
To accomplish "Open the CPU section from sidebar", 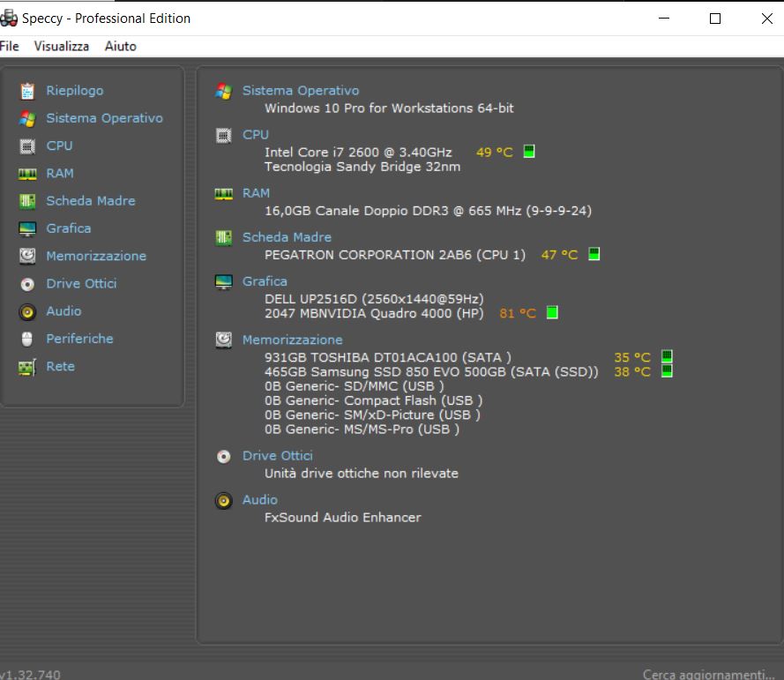I will 59,146.
